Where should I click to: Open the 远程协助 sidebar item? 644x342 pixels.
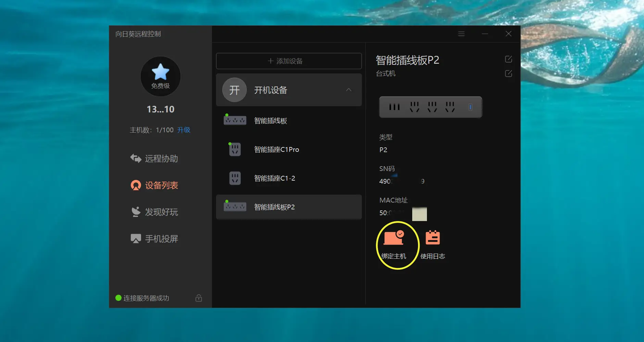[154, 159]
